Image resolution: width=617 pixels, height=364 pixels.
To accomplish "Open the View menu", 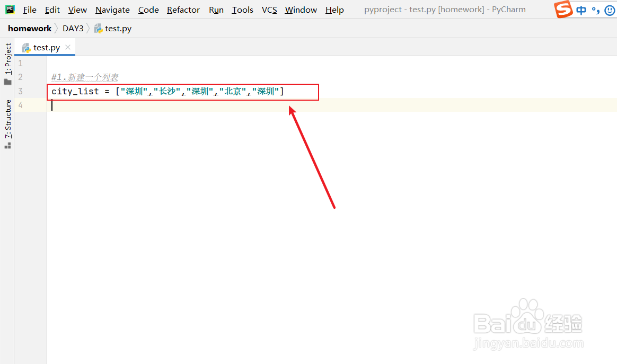I will (77, 10).
